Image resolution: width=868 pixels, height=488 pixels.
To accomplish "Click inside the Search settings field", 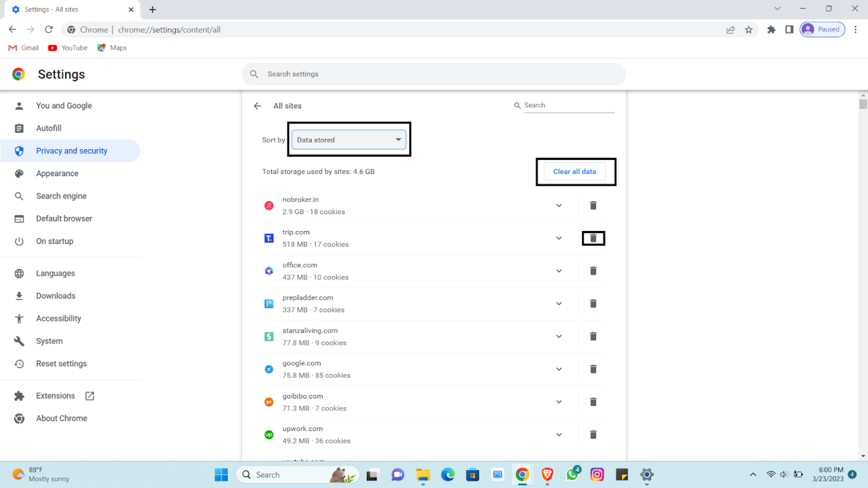I will (x=434, y=74).
